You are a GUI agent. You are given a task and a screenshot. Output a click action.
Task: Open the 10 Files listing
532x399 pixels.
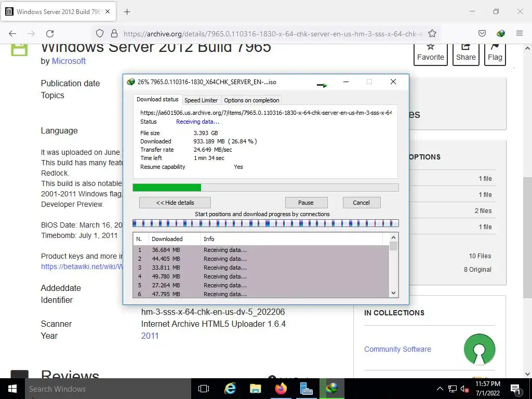(480, 256)
